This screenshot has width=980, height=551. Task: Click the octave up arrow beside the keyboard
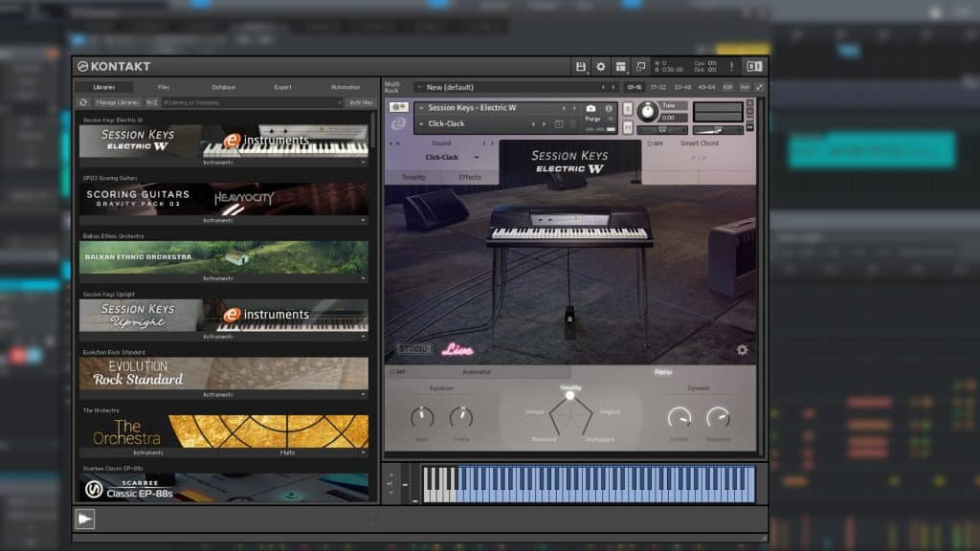pyautogui.click(x=391, y=474)
